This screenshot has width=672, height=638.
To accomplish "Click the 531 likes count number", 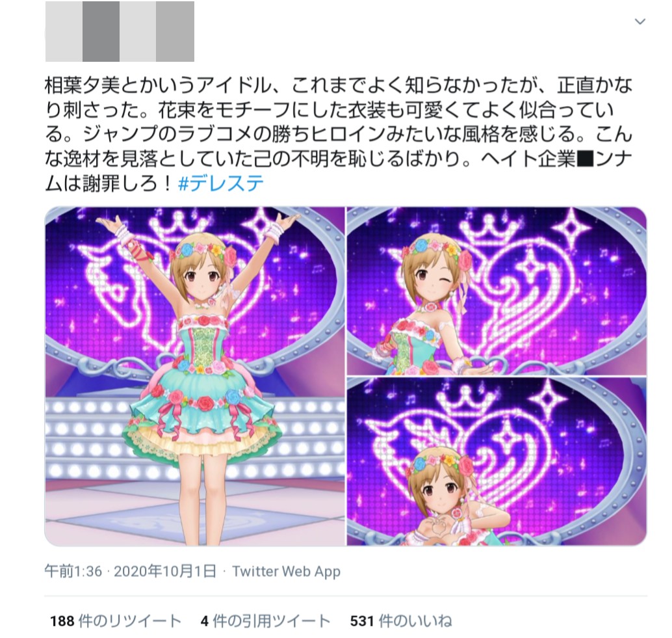I will 362,621.
